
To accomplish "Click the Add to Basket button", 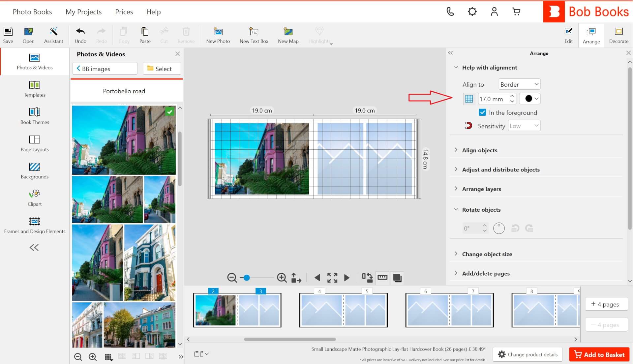I will pyautogui.click(x=599, y=354).
